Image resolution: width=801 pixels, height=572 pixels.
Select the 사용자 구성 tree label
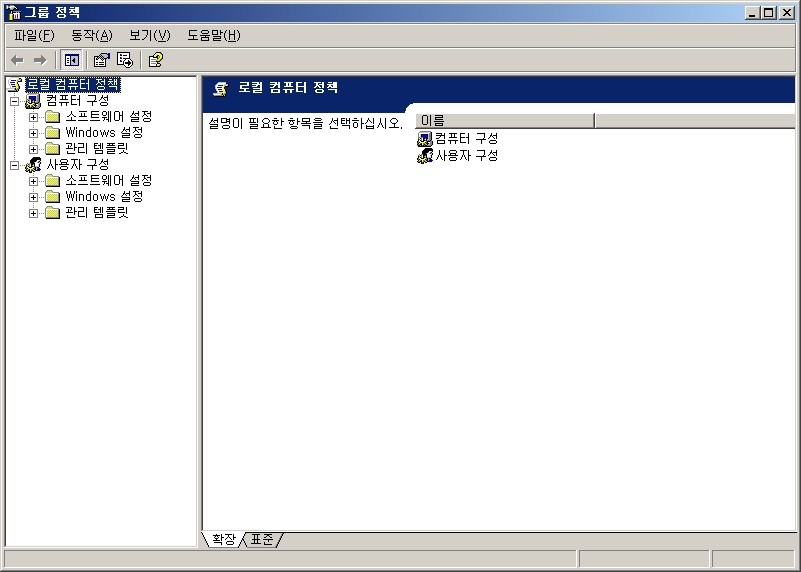point(78,164)
